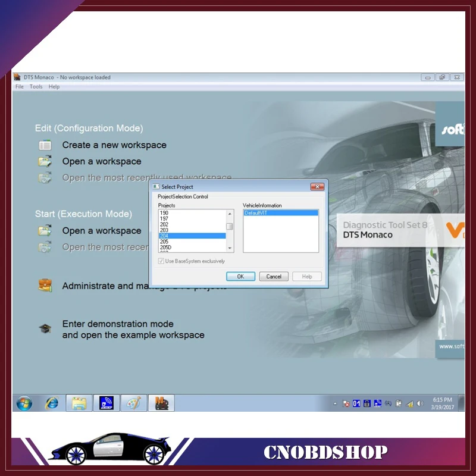Click the taskbar clock showing 6:15 PM
Image resolution: width=476 pixels, height=476 pixels.
[x=442, y=403]
